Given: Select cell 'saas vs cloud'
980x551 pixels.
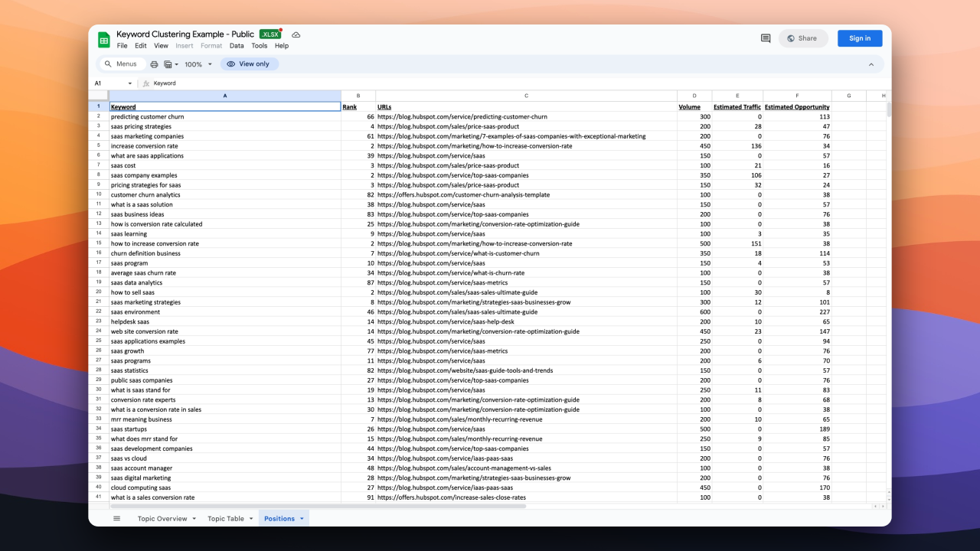Looking at the screenshot, I should click(225, 458).
